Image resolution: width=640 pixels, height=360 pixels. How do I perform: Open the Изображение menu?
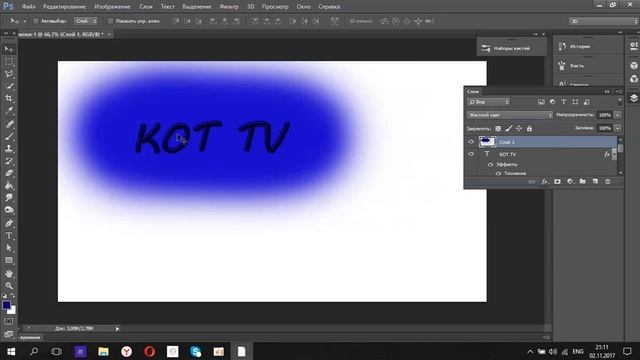113,7
